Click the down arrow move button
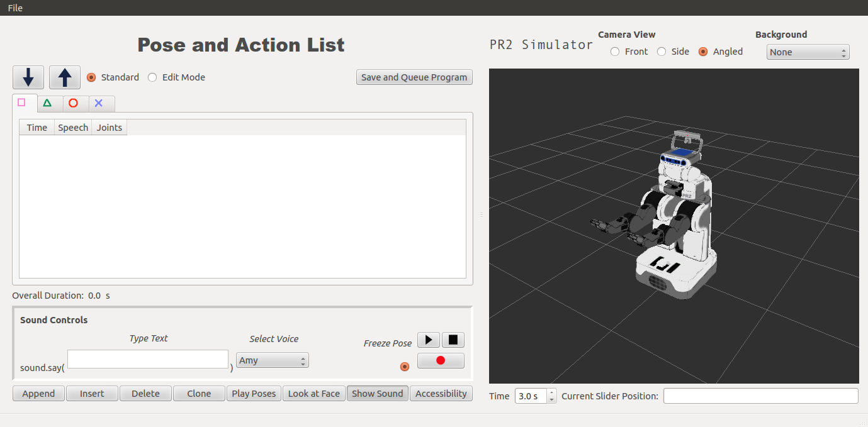This screenshot has width=868, height=427. (28, 77)
